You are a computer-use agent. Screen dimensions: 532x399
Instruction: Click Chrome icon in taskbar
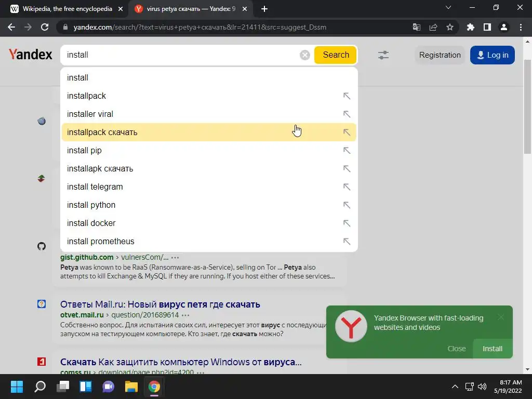click(x=154, y=387)
